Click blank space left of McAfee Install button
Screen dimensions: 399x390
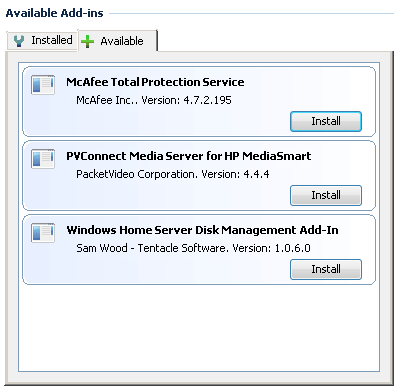click(x=157, y=121)
